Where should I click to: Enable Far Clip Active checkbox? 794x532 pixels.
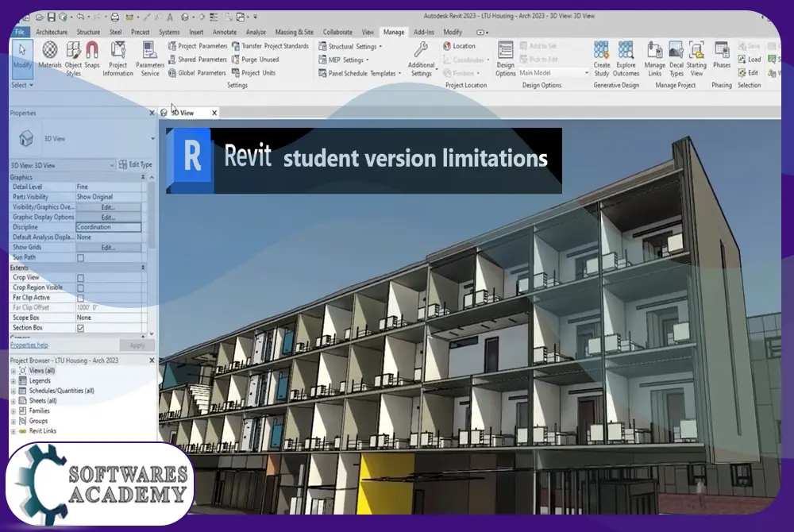click(80, 298)
